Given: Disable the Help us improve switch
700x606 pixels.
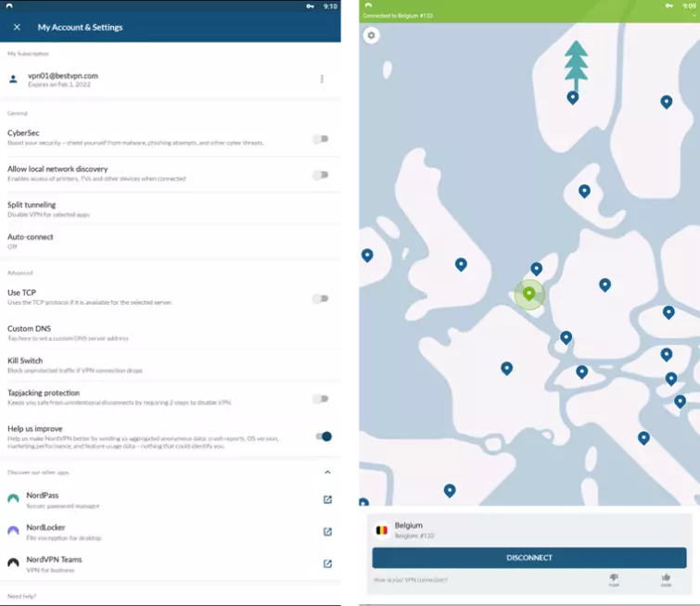Looking at the screenshot, I should click(324, 436).
